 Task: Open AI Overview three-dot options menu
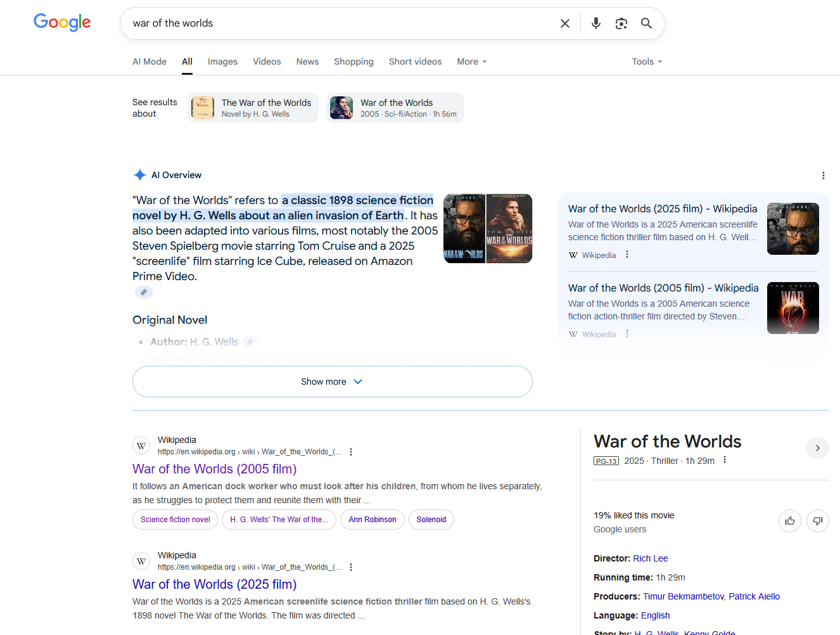coord(823,176)
